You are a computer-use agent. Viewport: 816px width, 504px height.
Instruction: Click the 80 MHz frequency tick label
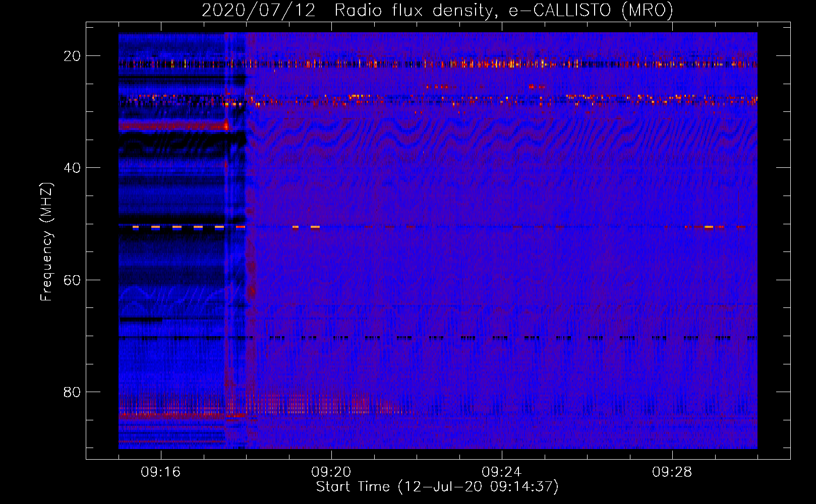point(72,392)
